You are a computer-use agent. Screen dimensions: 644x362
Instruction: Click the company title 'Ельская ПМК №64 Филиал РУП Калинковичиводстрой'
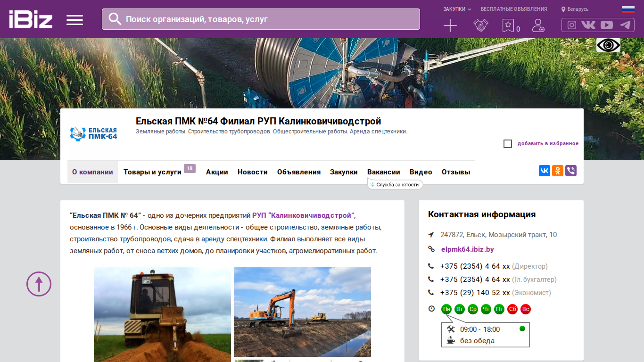pos(258,121)
